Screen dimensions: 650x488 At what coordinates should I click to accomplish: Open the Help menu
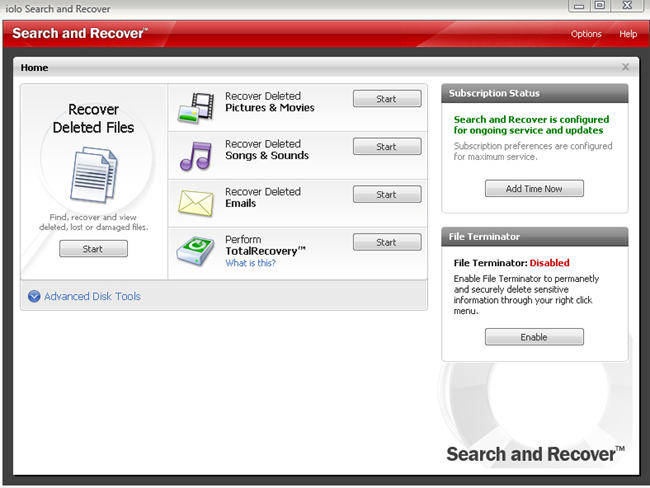pyautogui.click(x=628, y=34)
